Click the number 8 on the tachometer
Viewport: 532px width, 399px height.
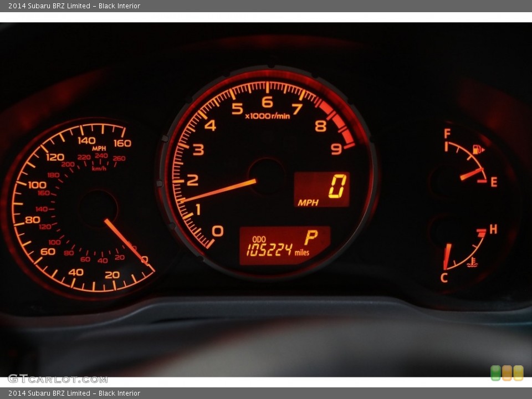[x=321, y=126]
